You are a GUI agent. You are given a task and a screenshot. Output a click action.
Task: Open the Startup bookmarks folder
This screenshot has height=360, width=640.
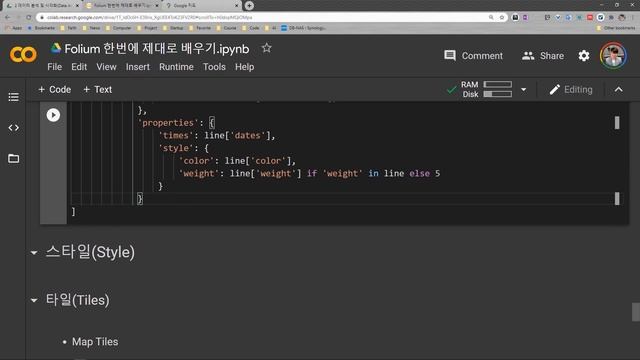173,28
